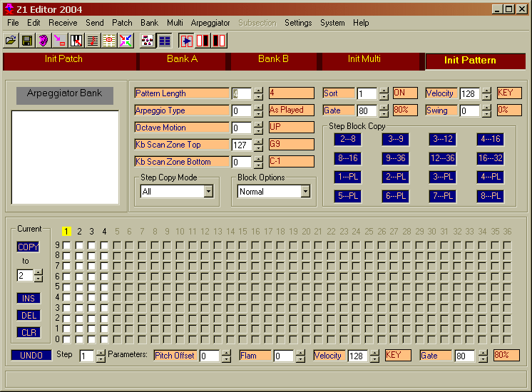Screen dimensions: 532x392
Task: Increase the Sort value spinner
Action: pyautogui.click(x=384, y=91)
